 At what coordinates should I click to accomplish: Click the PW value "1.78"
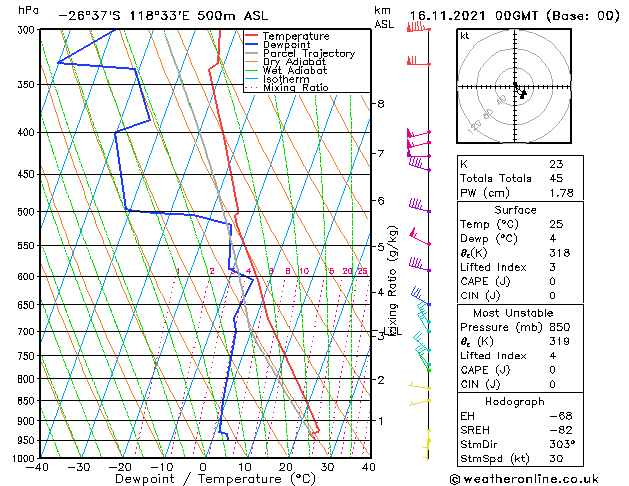562,193
